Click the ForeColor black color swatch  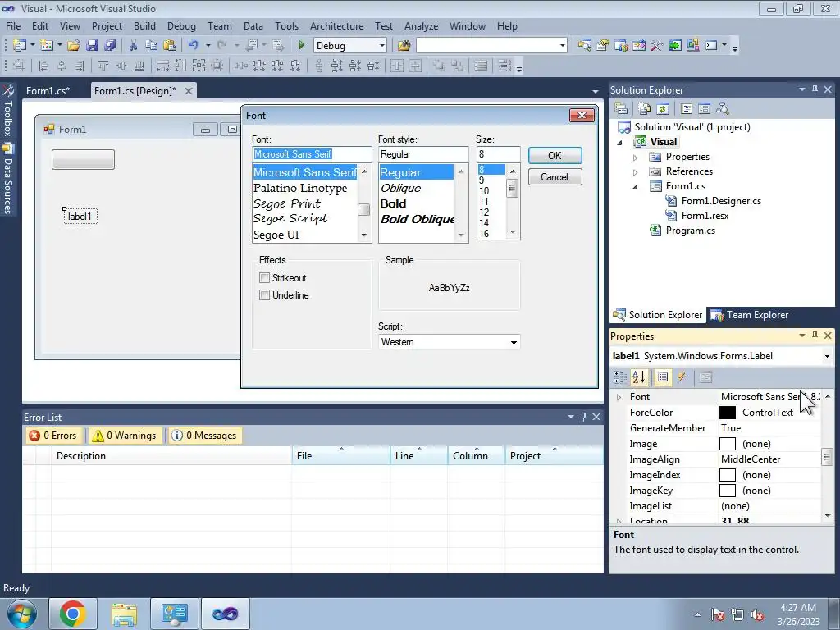(x=728, y=413)
